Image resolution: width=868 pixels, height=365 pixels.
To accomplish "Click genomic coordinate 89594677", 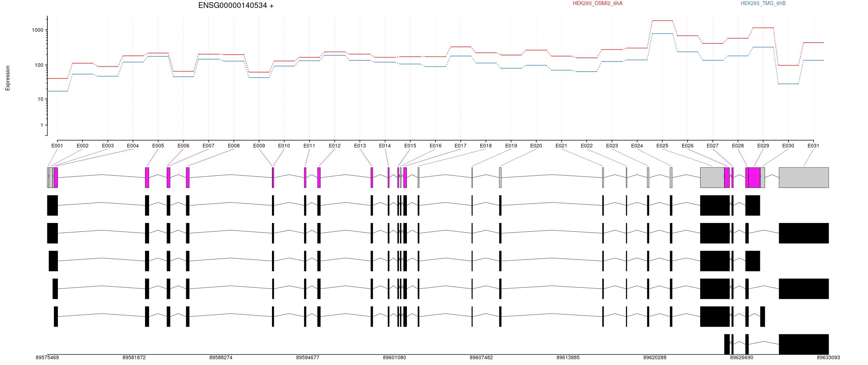I will [x=307, y=357].
